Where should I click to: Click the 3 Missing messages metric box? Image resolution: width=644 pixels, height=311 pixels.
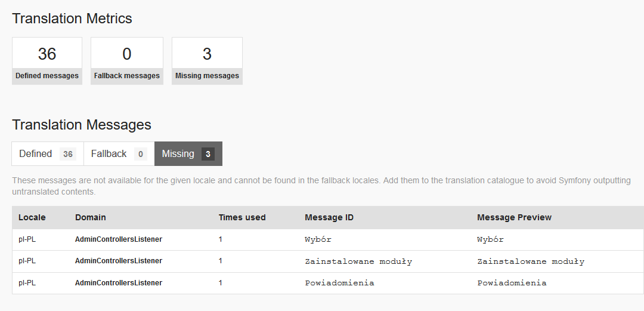click(207, 60)
